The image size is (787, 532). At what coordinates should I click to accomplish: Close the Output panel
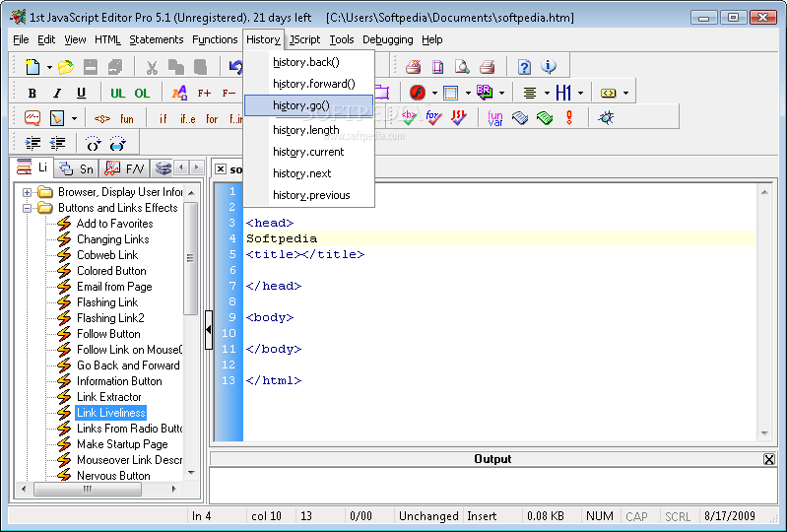coord(768,459)
